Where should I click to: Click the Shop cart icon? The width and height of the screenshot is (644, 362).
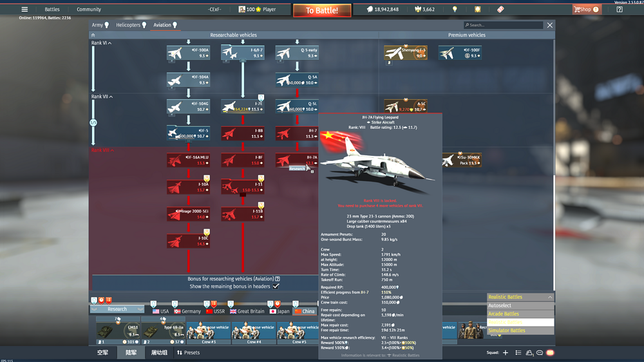(x=578, y=10)
